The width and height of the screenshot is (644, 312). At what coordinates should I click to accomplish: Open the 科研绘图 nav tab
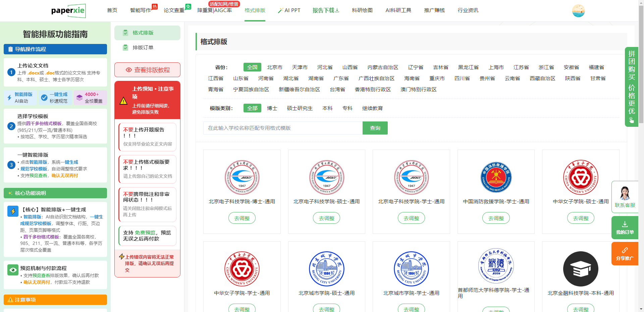362,10
